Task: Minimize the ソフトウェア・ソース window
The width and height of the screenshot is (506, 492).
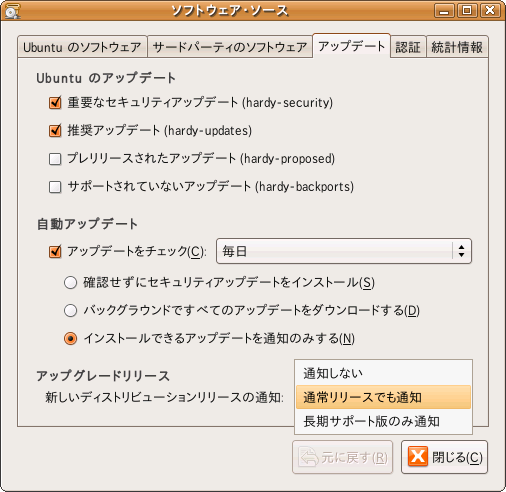Action: click(x=444, y=11)
